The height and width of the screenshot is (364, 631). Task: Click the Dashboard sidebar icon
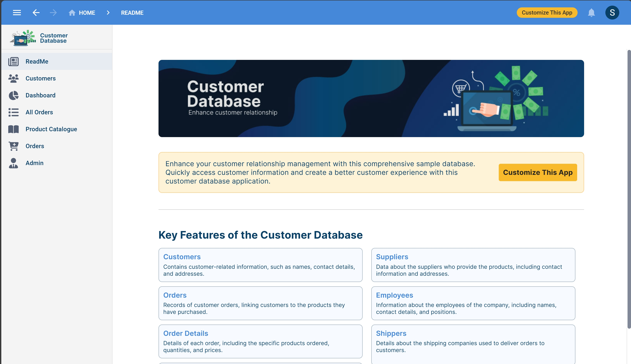point(13,95)
